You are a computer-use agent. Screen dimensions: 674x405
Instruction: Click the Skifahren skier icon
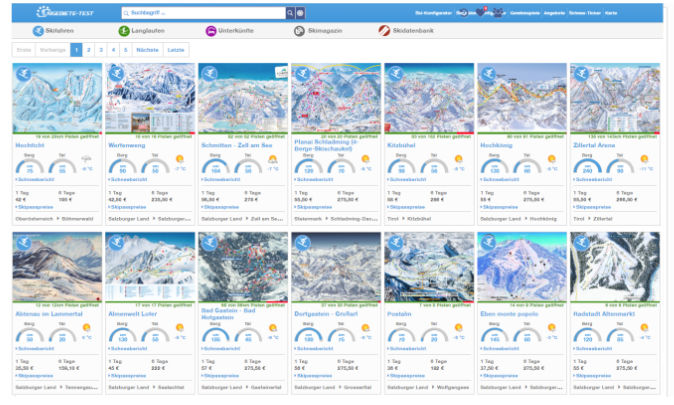pos(38,31)
